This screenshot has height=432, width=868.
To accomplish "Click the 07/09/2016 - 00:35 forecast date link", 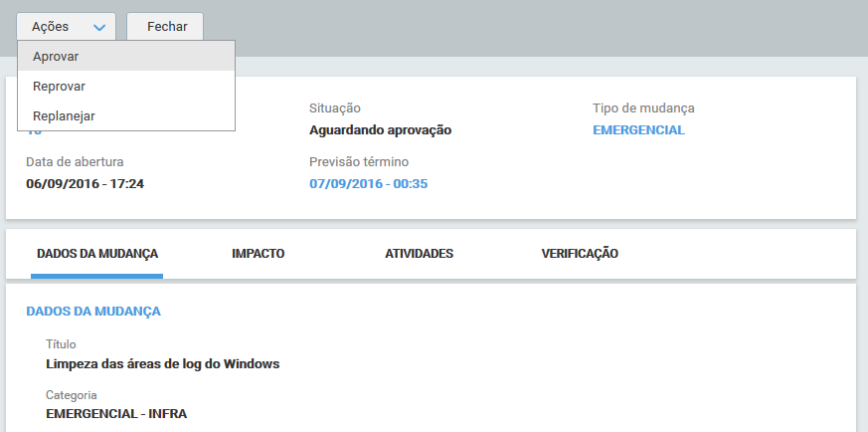I will click(x=368, y=184).
